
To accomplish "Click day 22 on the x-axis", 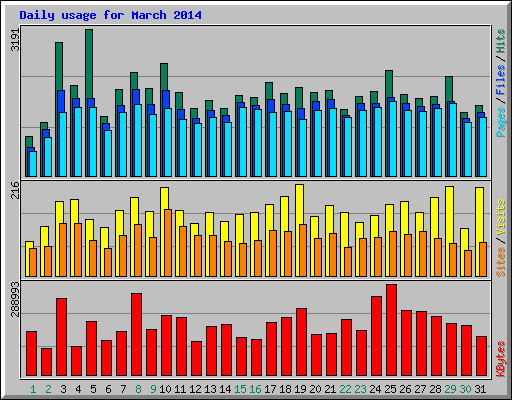I will [345, 389].
